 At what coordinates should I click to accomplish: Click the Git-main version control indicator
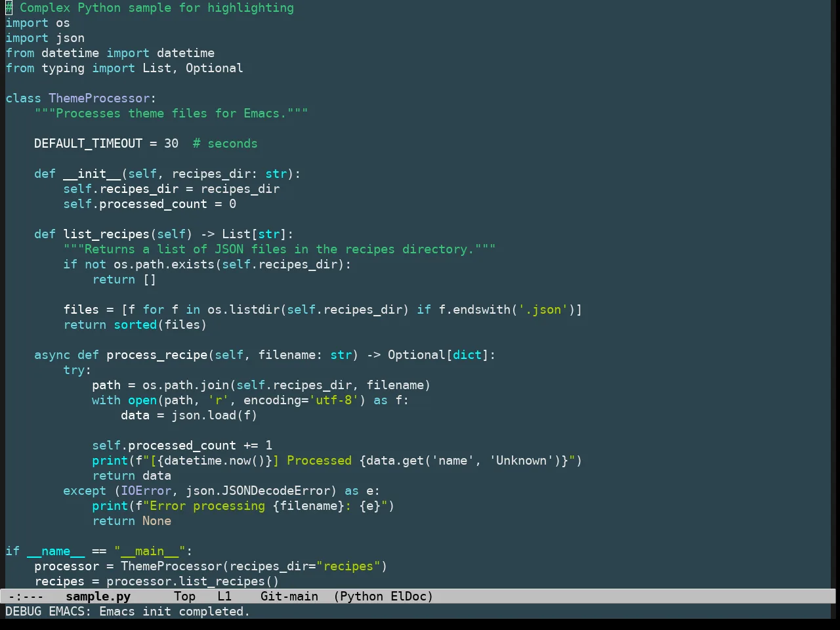coord(289,597)
